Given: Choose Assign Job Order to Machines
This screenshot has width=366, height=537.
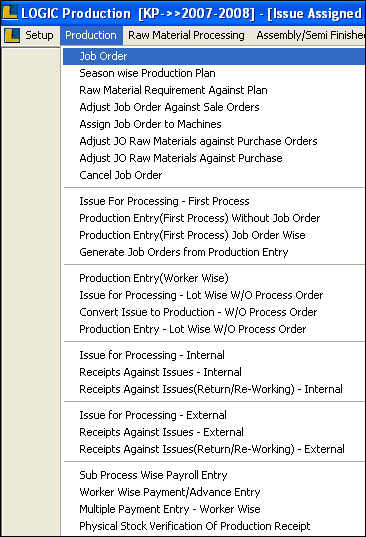Looking at the screenshot, I should click(x=214, y=124).
